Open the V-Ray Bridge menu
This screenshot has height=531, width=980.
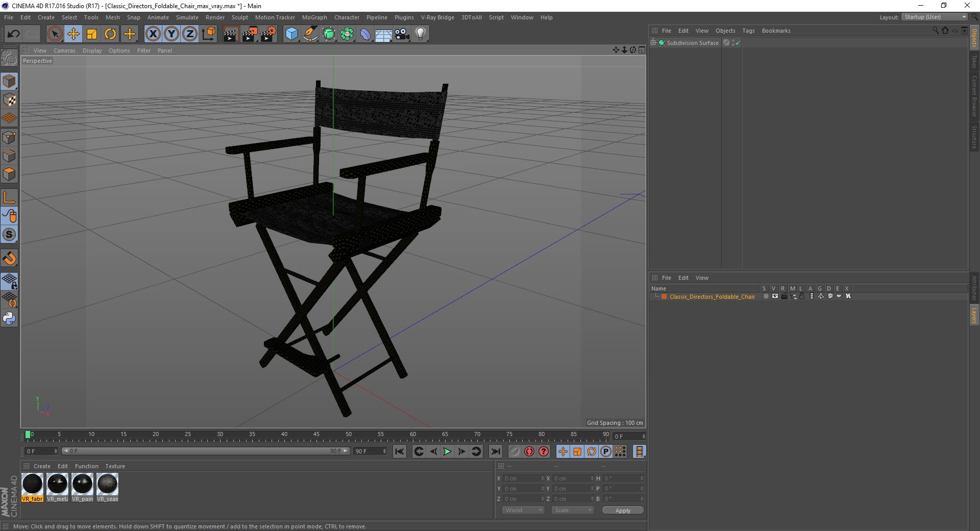click(x=437, y=17)
